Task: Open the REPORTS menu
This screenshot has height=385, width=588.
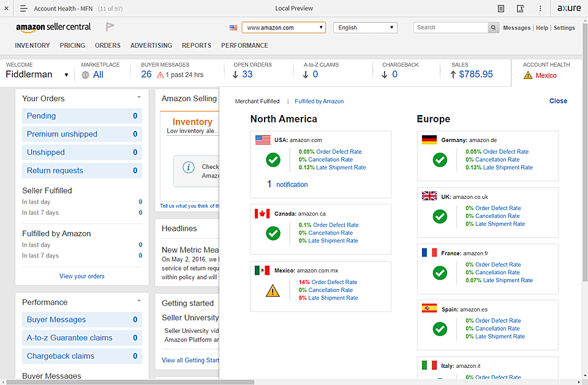Action: click(197, 45)
